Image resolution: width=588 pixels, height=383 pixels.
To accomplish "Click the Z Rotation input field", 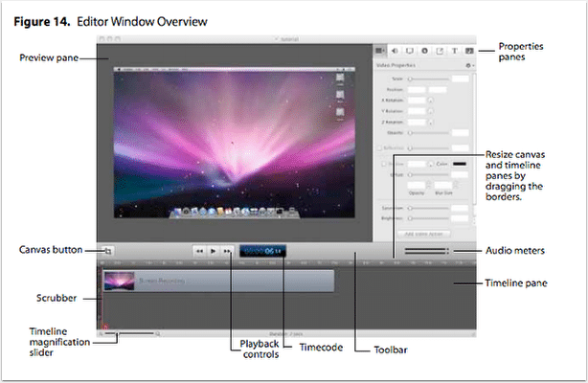I will click(x=417, y=122).
